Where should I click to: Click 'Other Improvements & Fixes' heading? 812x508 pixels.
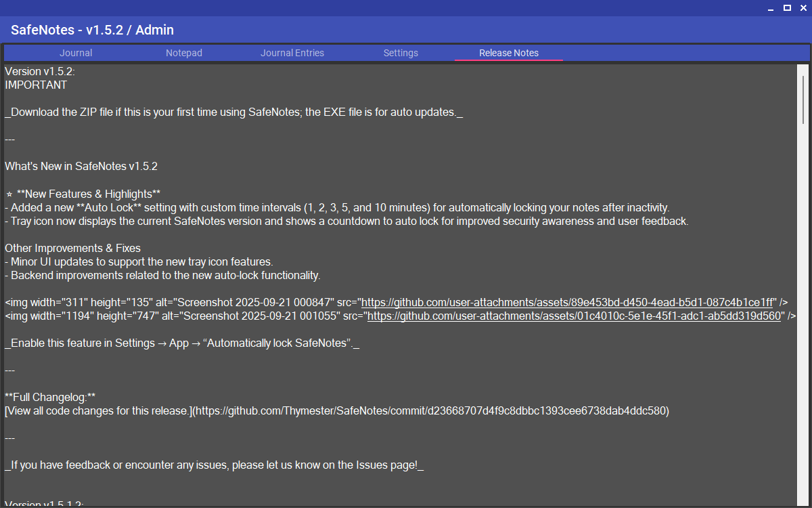tap(72, 248)
